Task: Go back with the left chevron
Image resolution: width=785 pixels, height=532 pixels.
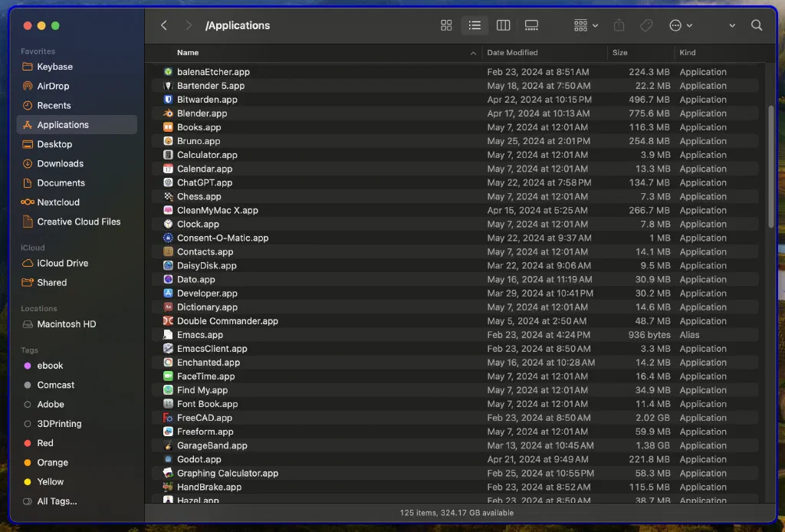Action: 164,25
